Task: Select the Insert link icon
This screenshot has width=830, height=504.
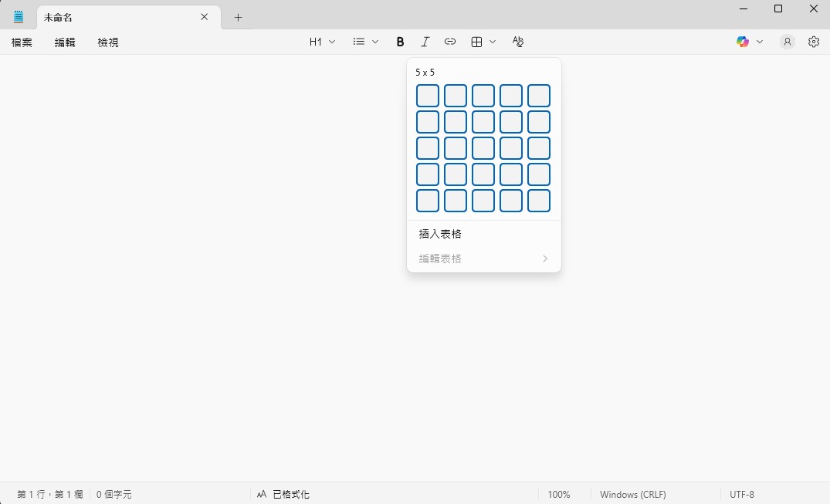Action: click(x=450, y=42)
